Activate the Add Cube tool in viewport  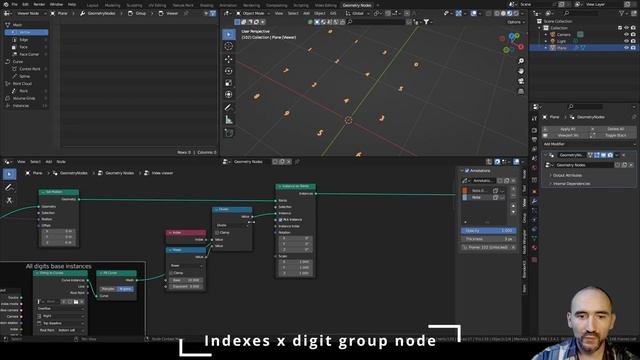pos(229,133)
